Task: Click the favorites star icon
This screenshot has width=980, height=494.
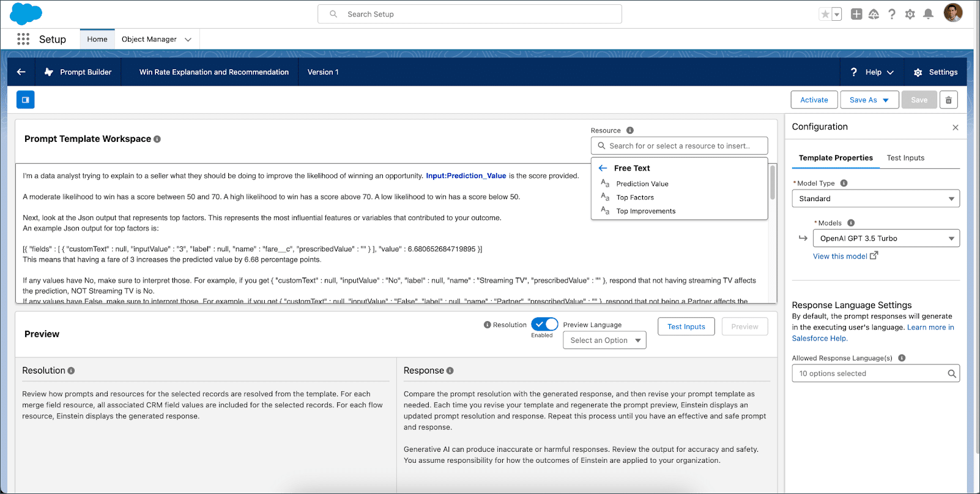Action: click(825, 14)
